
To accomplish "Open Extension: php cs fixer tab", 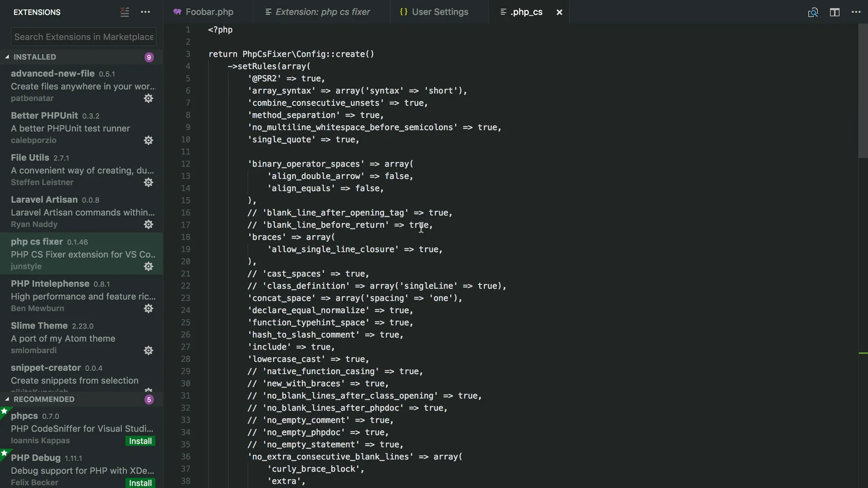I will pos(322,12).
